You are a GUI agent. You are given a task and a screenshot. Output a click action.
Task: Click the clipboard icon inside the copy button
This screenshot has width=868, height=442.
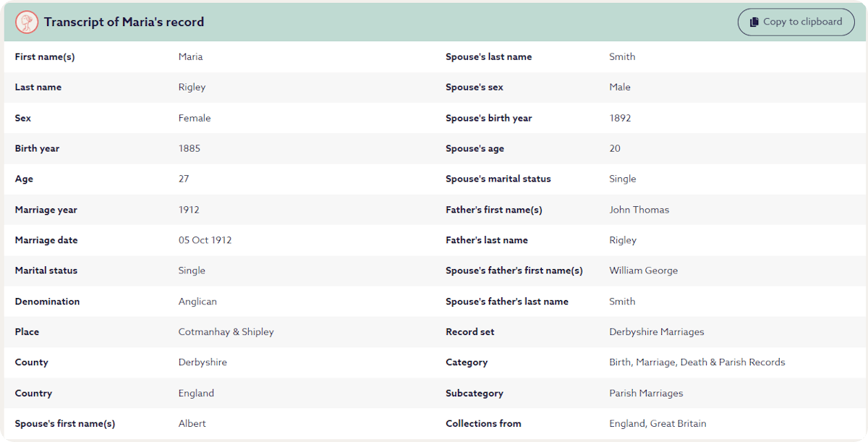click(754, 22)
